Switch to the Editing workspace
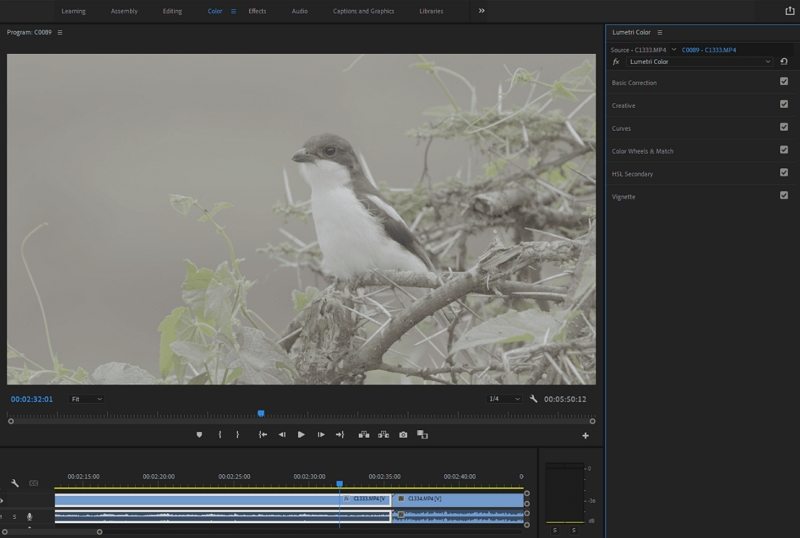Viewport: 800px width, 538px height. 172,11
